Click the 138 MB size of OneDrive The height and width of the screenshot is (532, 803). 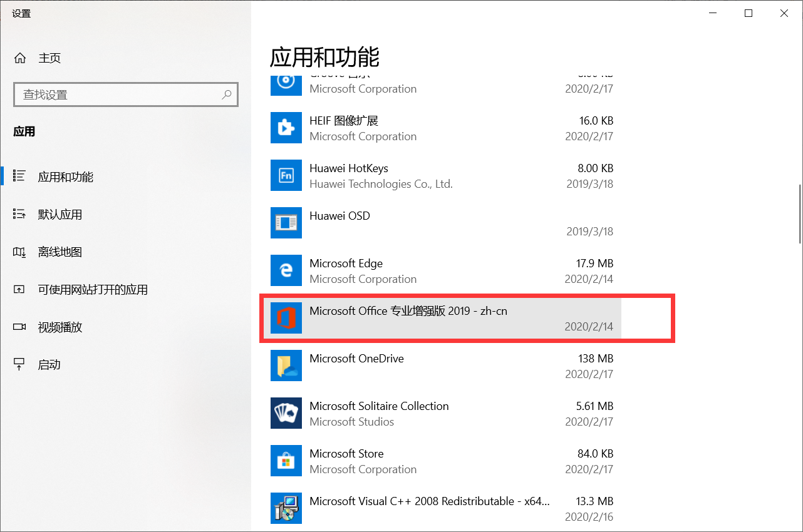pos(596,359)
